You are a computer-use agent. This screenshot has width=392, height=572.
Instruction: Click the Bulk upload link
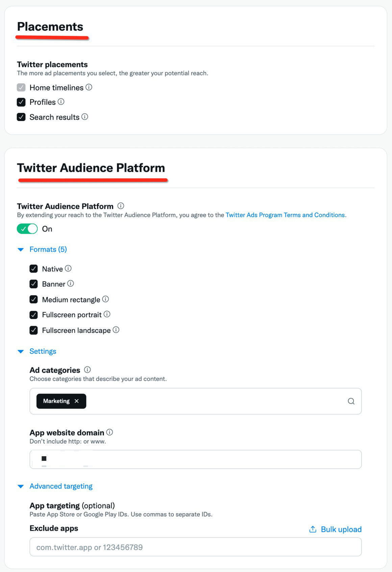[341, 529]
